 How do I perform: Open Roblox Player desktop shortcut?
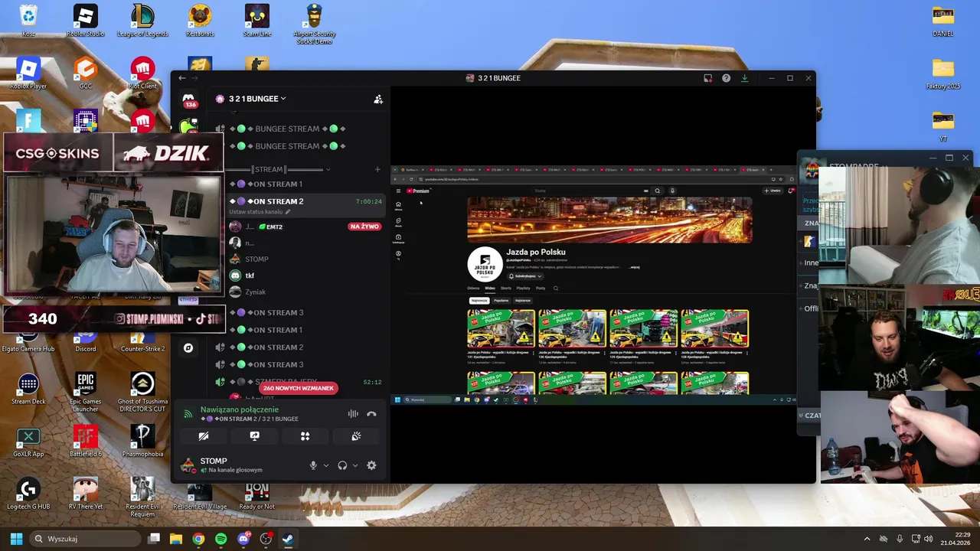coord(28,73)
